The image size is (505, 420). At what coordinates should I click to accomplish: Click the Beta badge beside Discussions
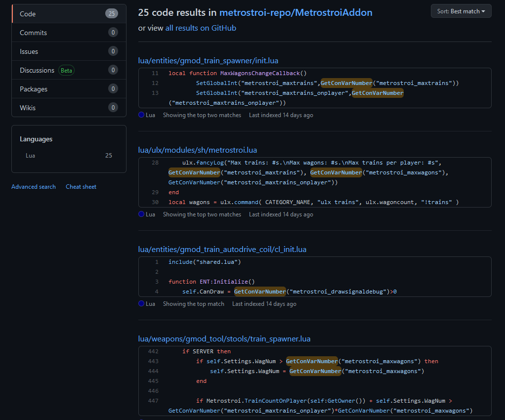66,70
